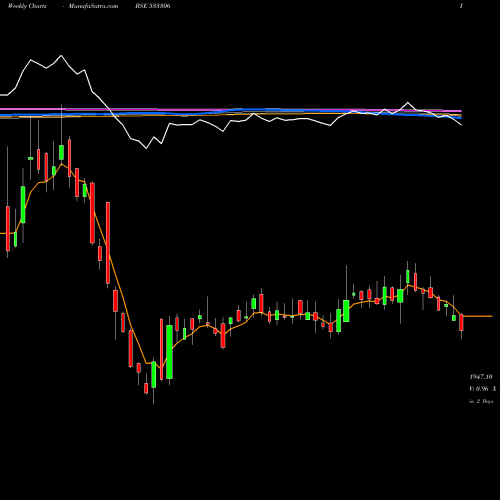The width and height of the screenshot is (500, 500).
Task: Click the last red candlestick on the right
Action: (462, 323)
